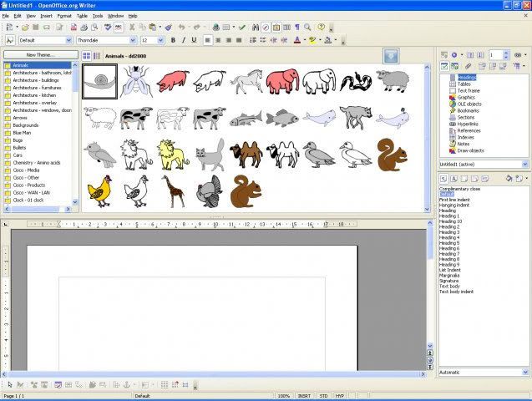Click the Italic formatting icon
This screenshot has height=401, width=532.
pyautogui.click(x=184, y=39)
